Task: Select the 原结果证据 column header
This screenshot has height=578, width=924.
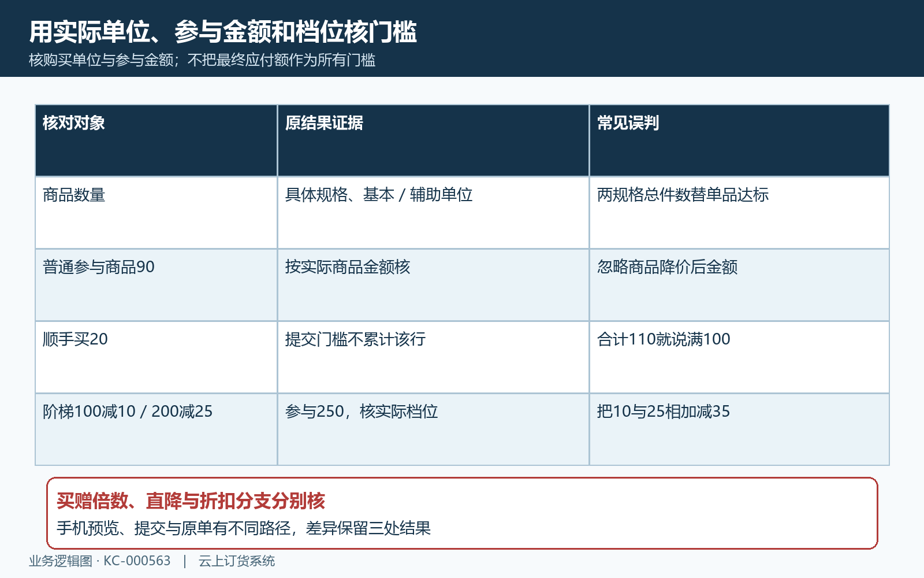Action: [433, 140]
